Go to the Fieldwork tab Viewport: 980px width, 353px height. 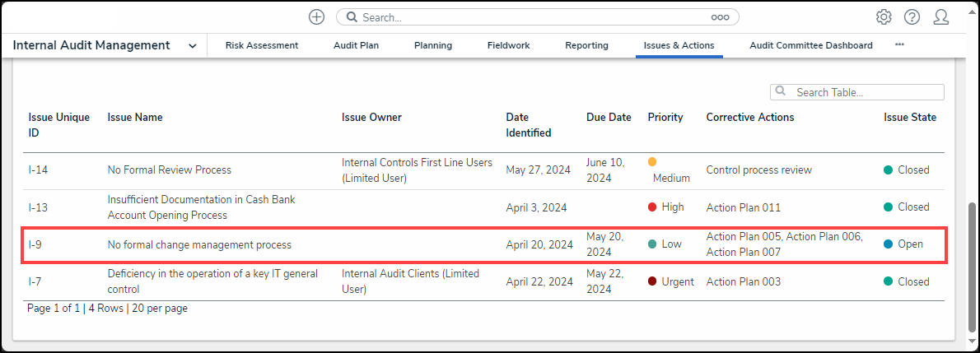508,45
